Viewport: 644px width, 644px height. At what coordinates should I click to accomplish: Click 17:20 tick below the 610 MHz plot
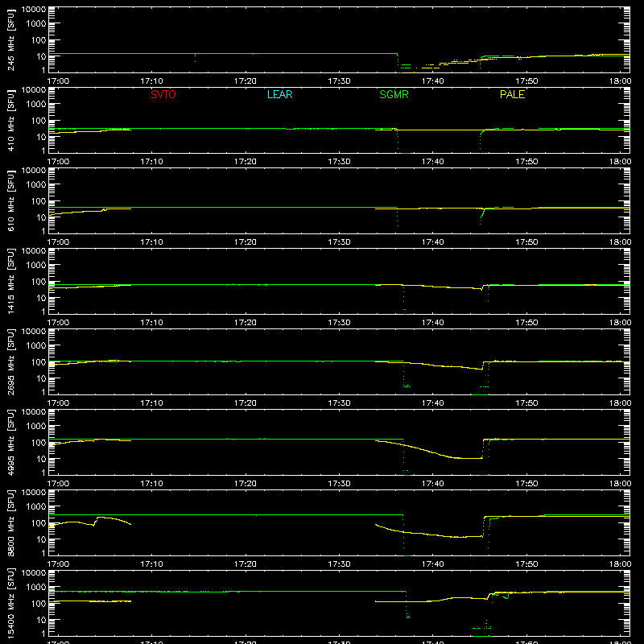pyautogui.click(x=246, y=242)
